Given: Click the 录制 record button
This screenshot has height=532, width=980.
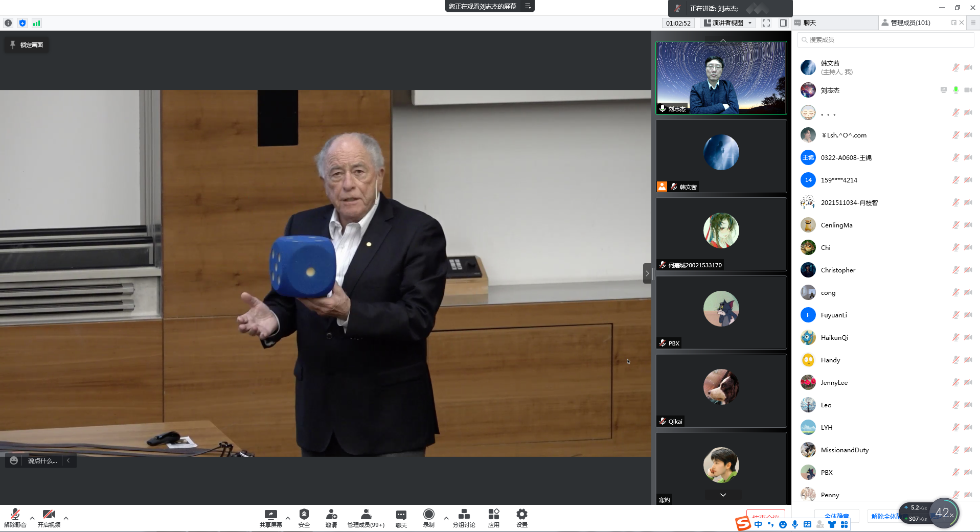Looking at the screenshot, I should (429, 518).
